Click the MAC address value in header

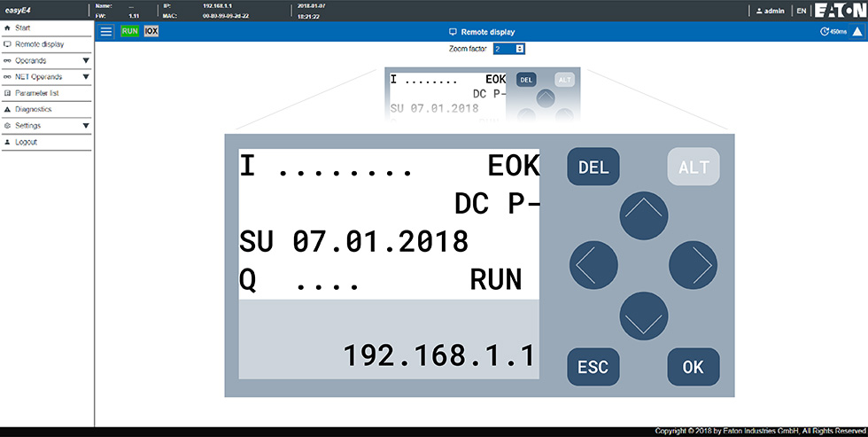pyautogui.click(x=227, y=16)
